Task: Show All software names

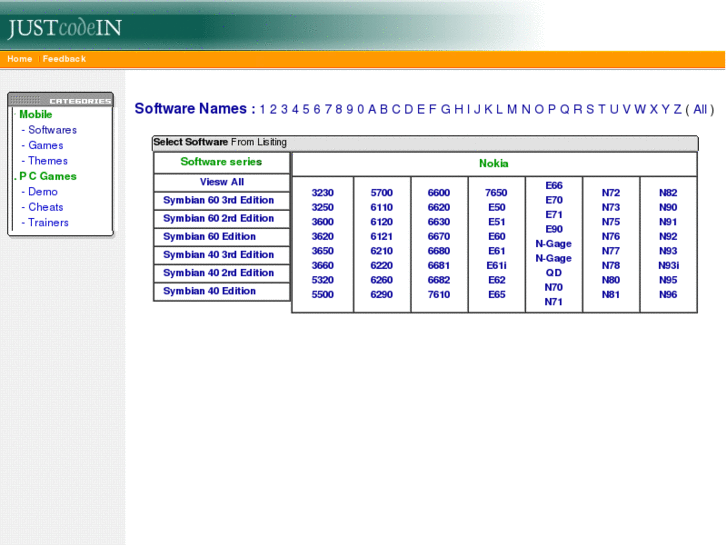Action: pos(700,109)
